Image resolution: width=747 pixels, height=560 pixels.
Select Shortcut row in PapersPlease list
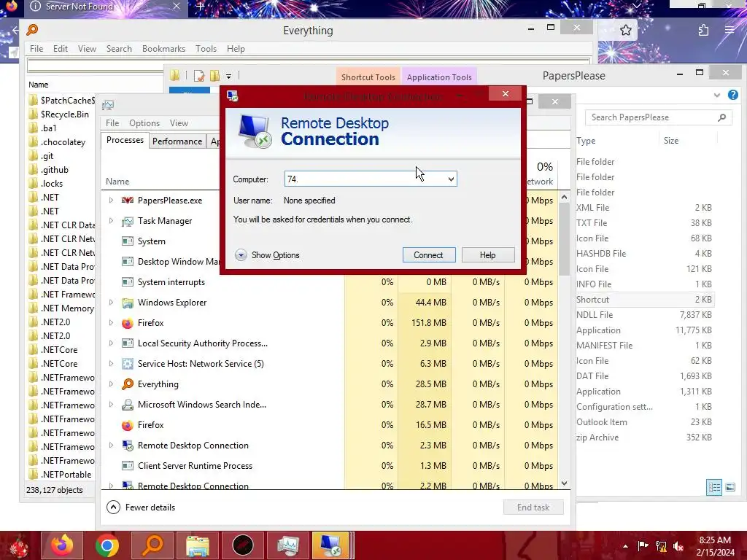pos(645,300)
